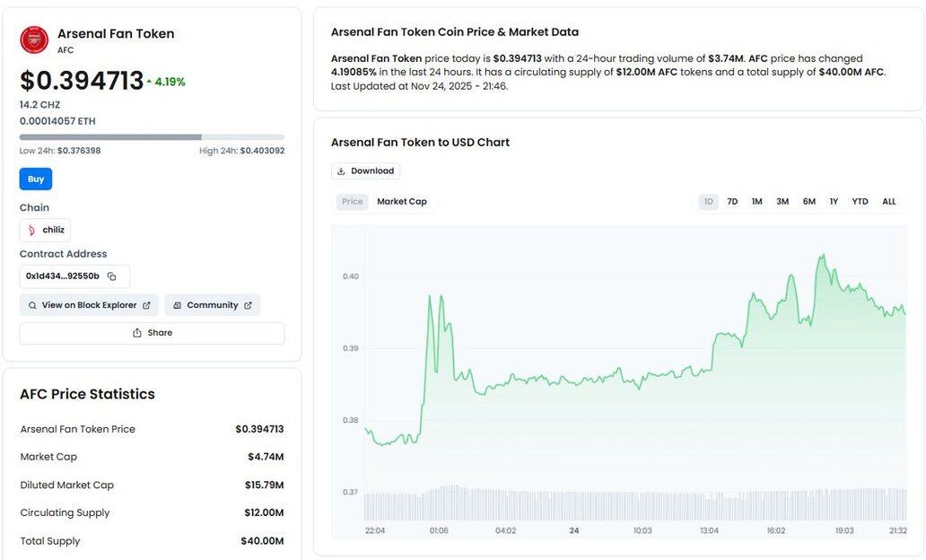Image resolution: width=926 pixels, height=560 pixels.
Task: Click the Arsenal Fan Token logo icon
Action: tap(34, 39)
